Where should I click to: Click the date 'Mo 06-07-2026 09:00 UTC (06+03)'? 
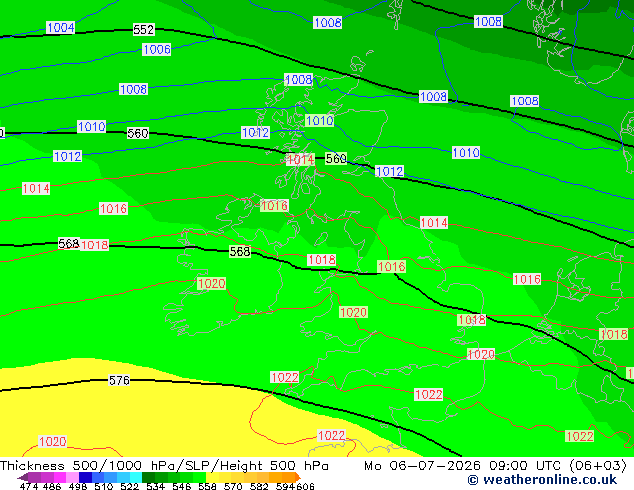click(495, 466)
